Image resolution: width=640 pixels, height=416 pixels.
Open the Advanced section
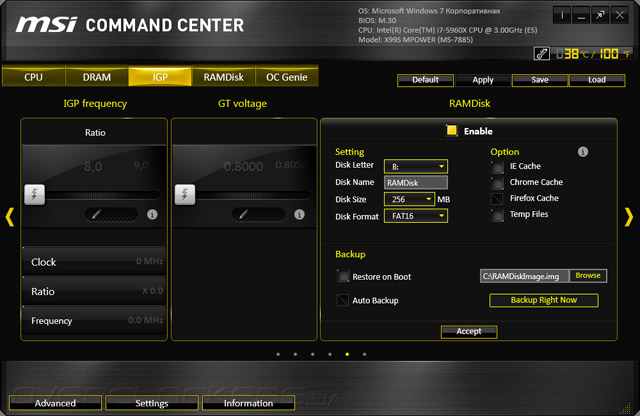55,403
